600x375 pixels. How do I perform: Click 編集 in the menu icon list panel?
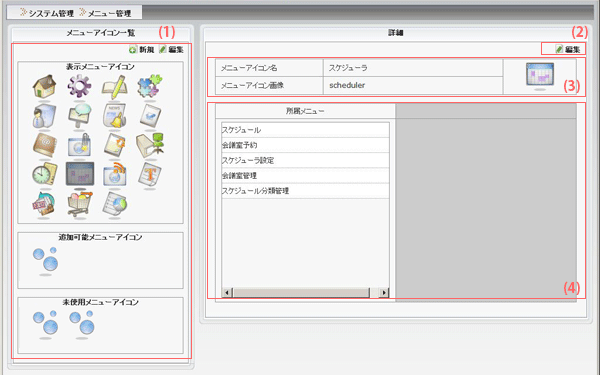click(171, 49)
